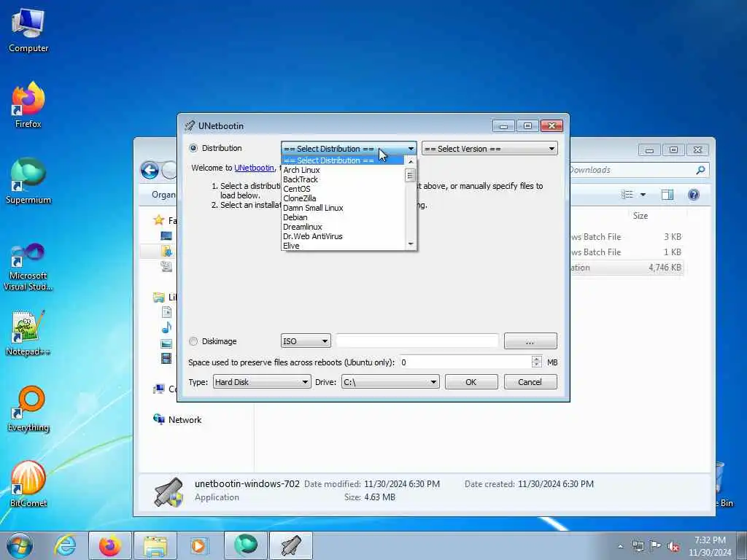Screen dimensions: 747x560
Task: Click the muted volume tray icon
Action: pos(673,546)
